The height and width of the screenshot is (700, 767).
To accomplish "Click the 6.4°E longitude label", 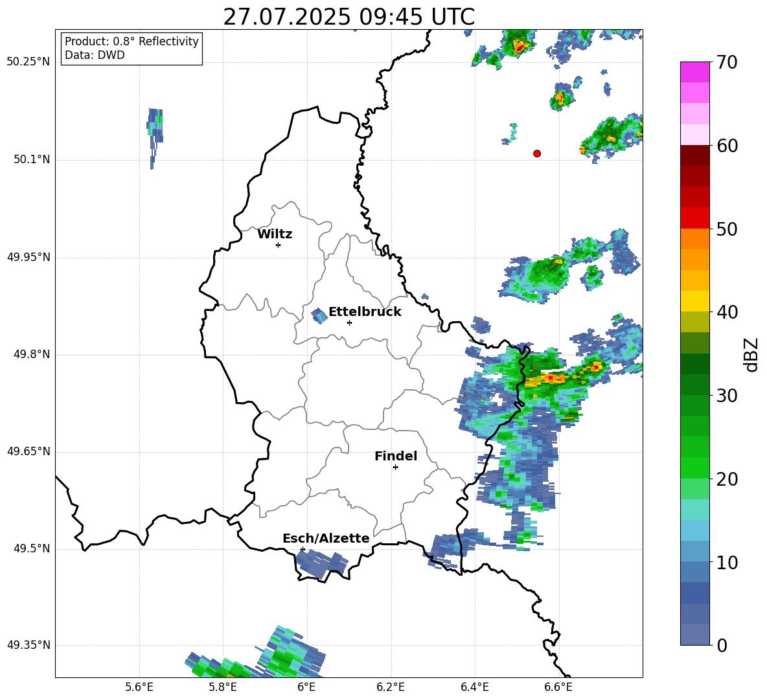I will point(474,688).
